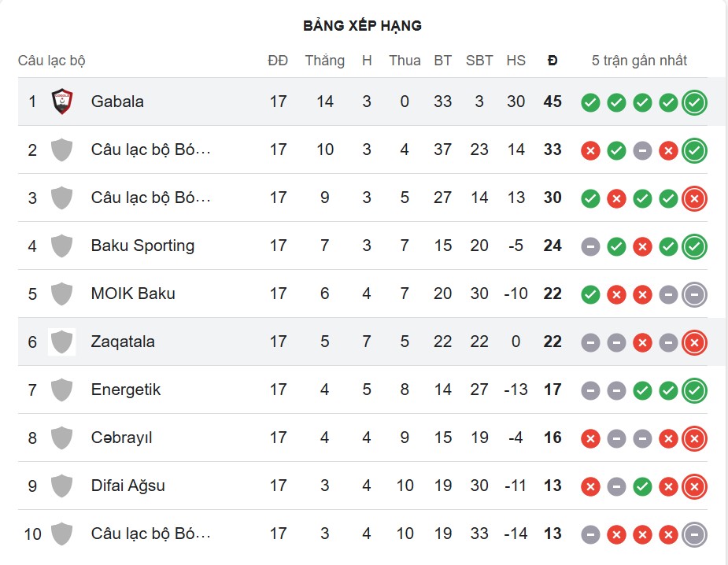728x565 pixels.
Task: Click Baku Sporting's shield crest icon
Action: (x=61, y=246)
